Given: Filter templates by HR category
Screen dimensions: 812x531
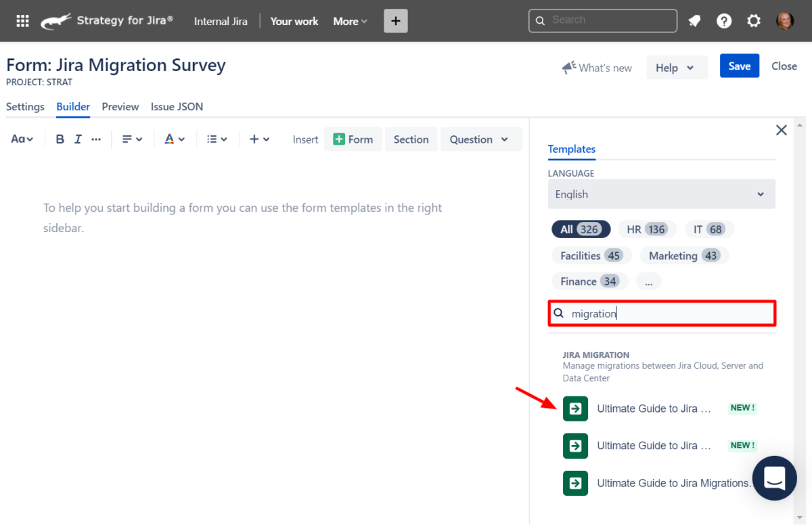Looking at the screenshot, I should tap(647, 229).
